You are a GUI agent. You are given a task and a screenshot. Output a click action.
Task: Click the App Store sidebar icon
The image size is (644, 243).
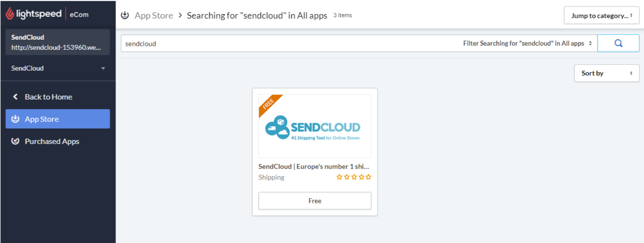[15, 119]
